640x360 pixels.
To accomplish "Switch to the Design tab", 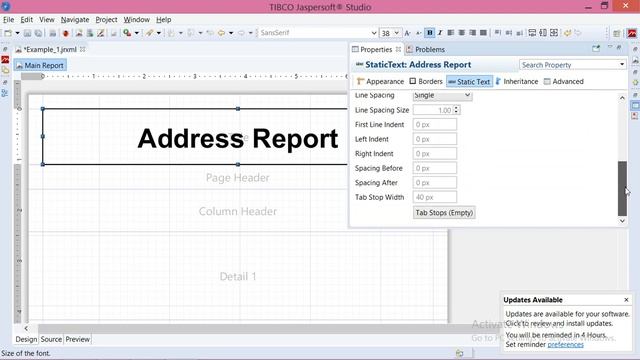I will [x=26, y=339].
